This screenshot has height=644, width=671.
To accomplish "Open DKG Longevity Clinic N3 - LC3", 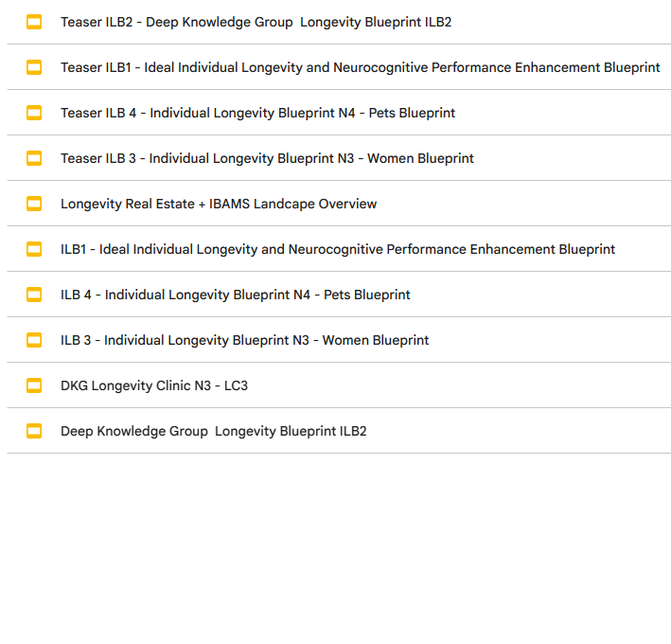I will (x=154, y=385).
